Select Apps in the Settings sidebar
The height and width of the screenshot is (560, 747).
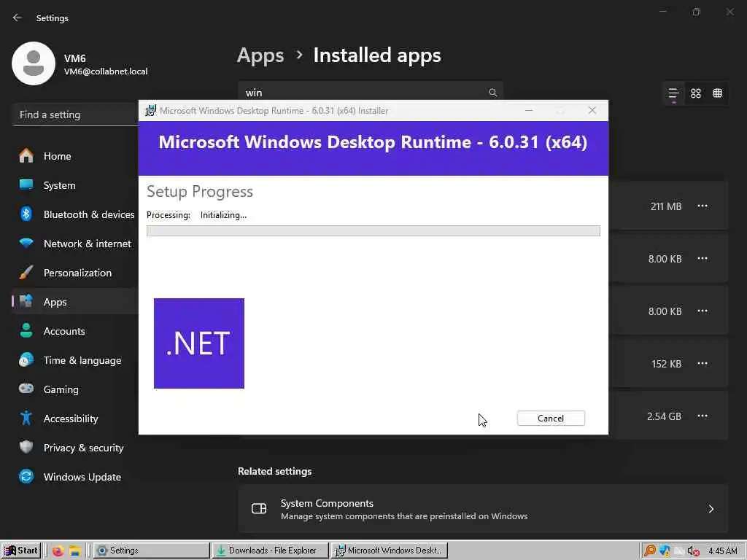point(75,302)
